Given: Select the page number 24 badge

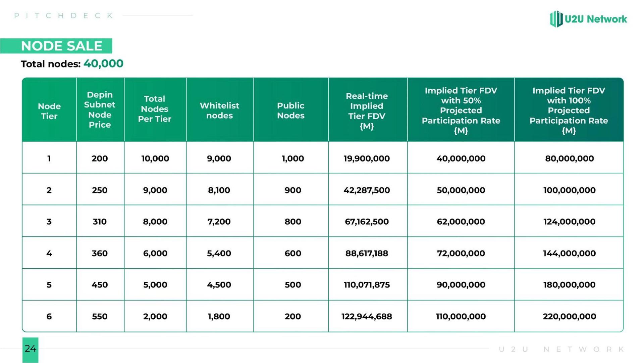Looking at the screenshot, I should coord(31,350).
